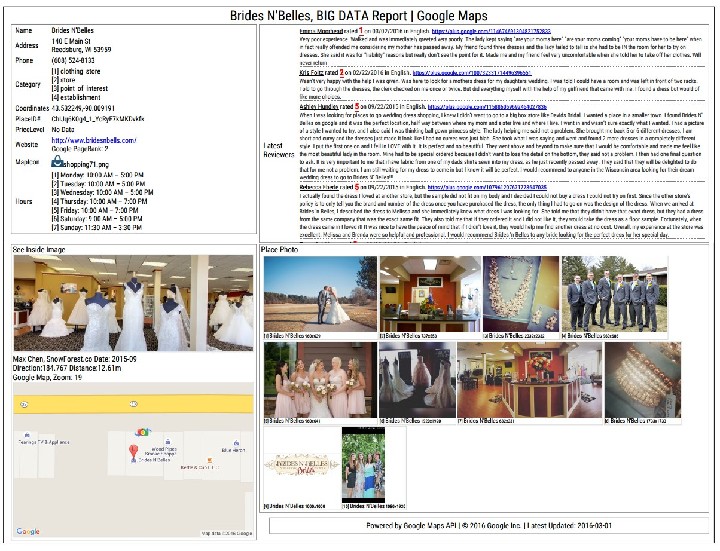720x551 pixels.
Task: Click the coordinates value
Action: tap(83, 108)
